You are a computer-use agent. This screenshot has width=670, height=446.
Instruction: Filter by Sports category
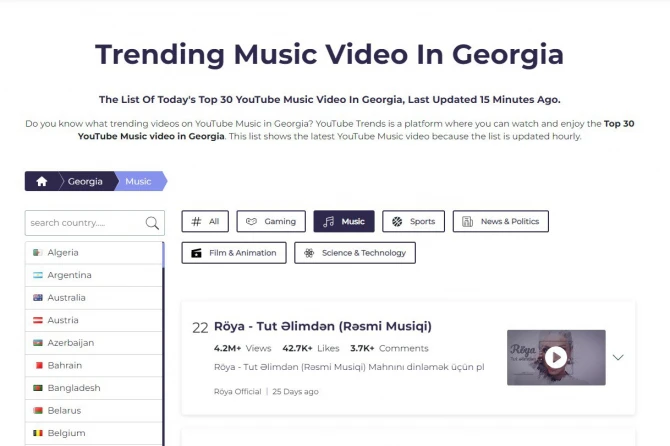pos(413,221)
